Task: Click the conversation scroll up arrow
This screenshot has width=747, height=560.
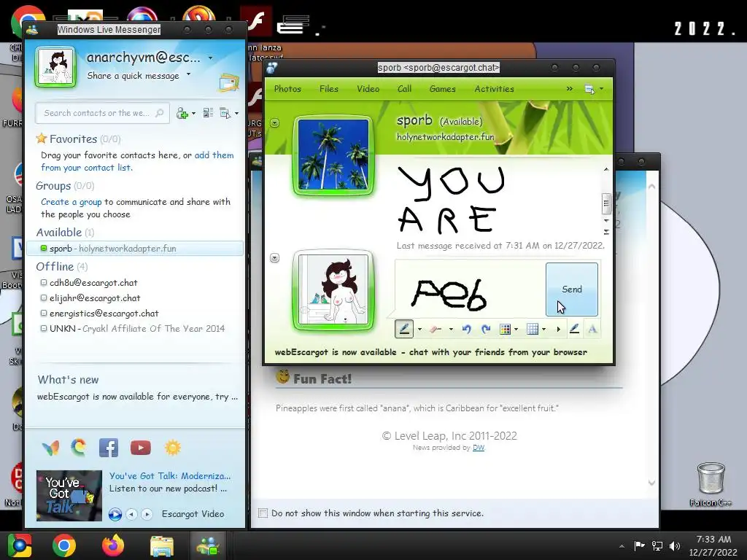Action: click(x=606, y=169)
